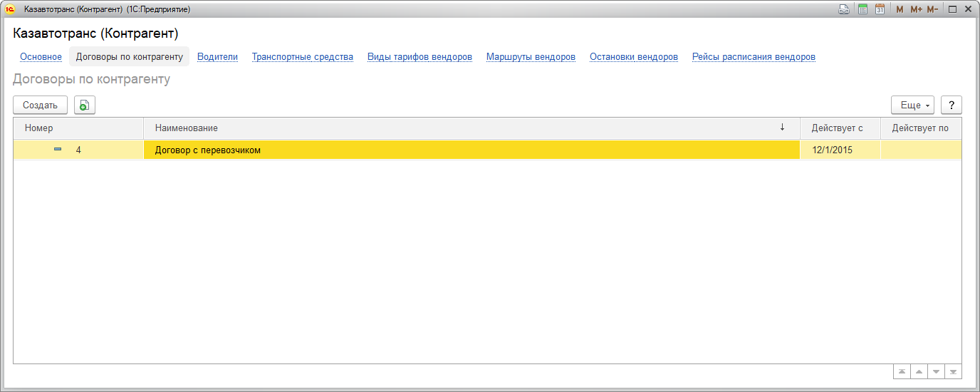The image size is (980, 392).
Task: Open the calculator tool
Action: click(x=862, y=9)
